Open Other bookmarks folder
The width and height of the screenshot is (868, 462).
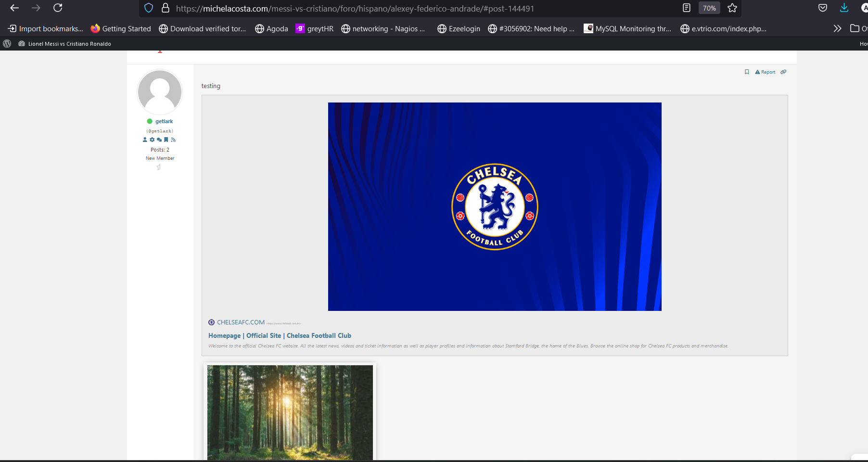click(858, 29)
